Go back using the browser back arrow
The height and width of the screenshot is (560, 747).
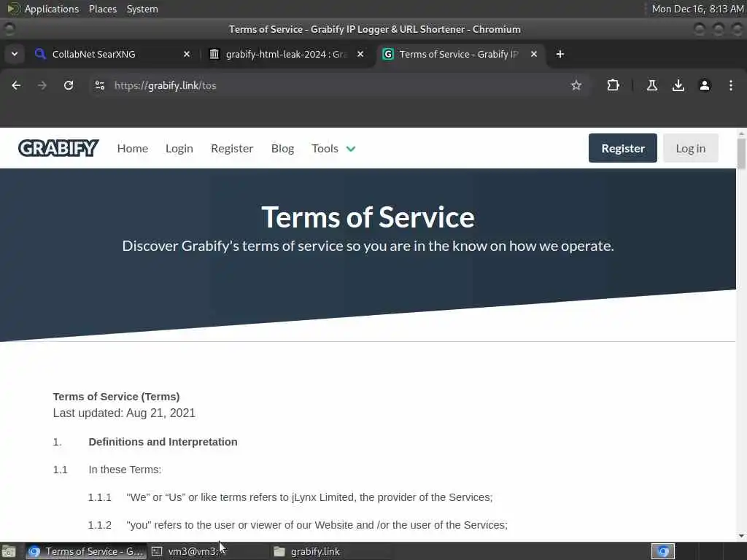pyautogui.click(x=16, y=85)
